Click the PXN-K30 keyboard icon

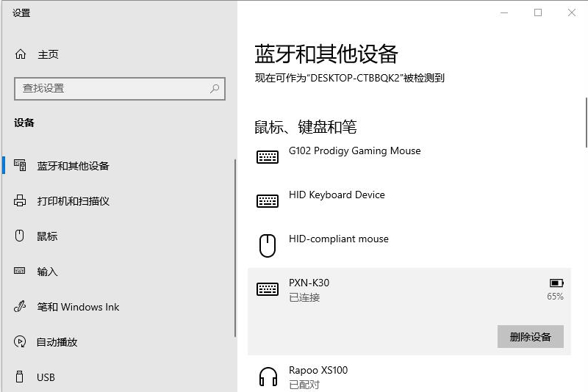[268, 289]
